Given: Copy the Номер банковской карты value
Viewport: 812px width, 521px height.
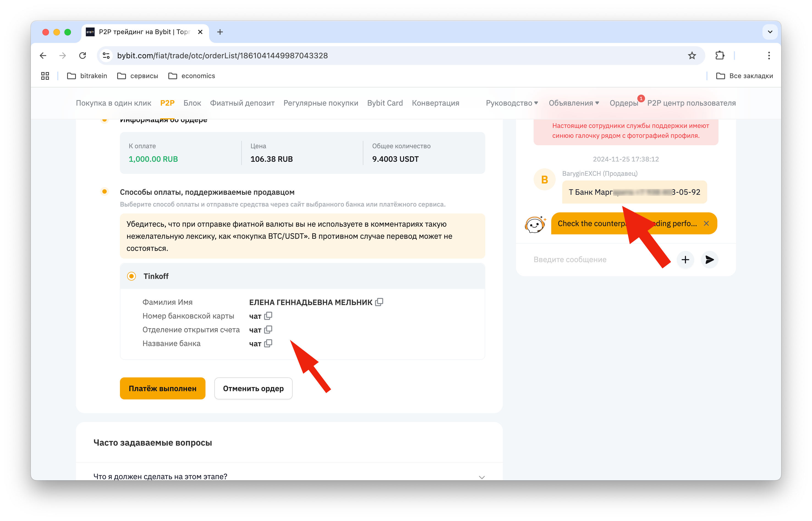Looking at the screenshot, I should tap(268, 316).
